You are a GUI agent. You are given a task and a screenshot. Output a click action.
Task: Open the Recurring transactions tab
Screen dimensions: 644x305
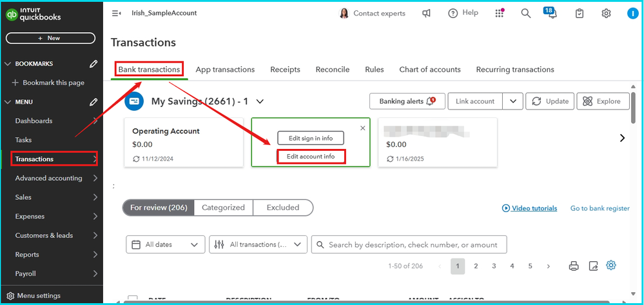click(x=515, y=70)
